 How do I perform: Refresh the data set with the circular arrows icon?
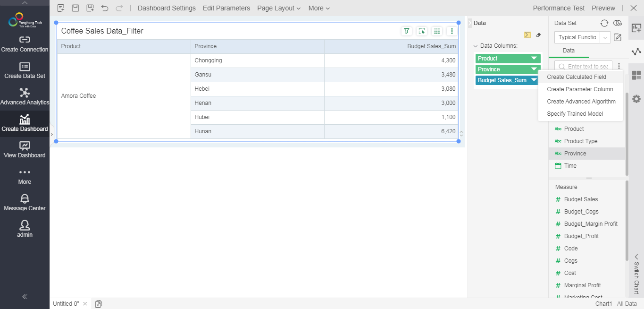[x=604, y=23]
